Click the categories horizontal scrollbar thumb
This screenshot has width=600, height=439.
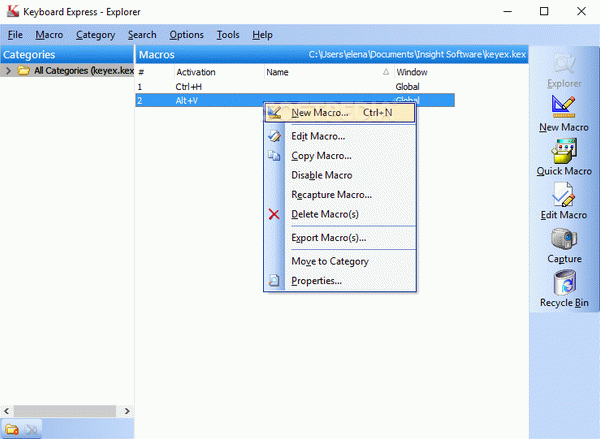click(65, 411)
